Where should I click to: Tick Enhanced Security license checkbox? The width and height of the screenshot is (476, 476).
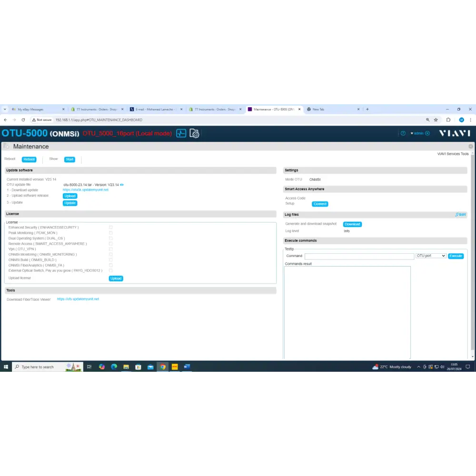click(111, 228)
